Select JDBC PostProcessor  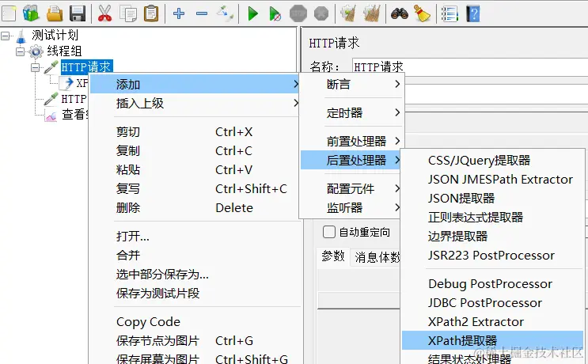click(x=492, y=302)
